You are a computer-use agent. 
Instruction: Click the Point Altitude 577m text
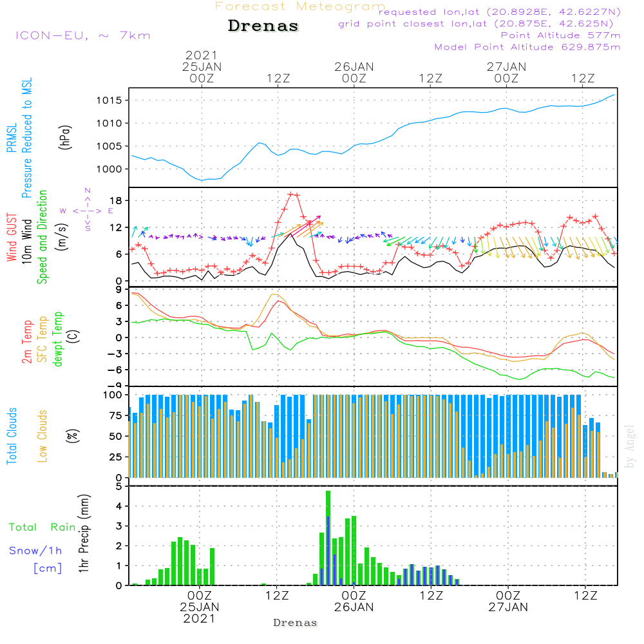click(561, 35)
